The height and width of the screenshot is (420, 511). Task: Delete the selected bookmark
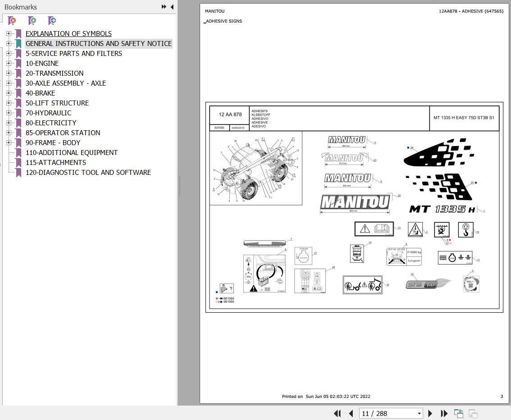12,20
